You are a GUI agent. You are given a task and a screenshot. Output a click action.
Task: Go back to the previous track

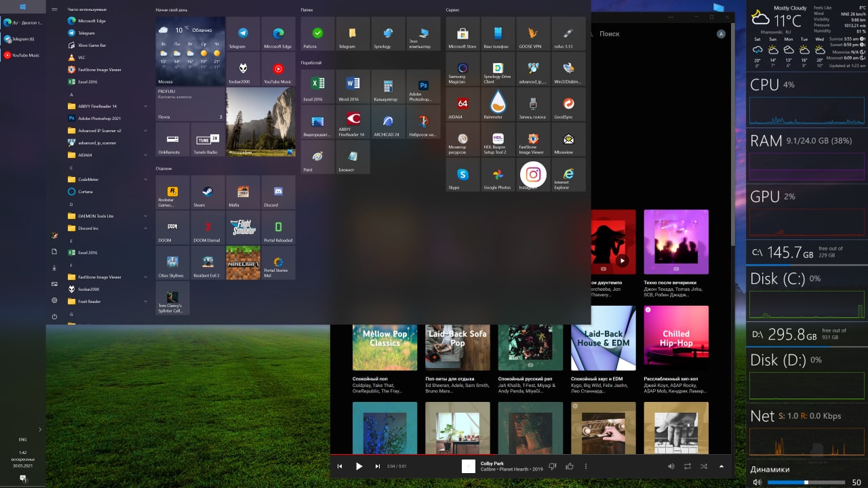(x=340, y=466)
